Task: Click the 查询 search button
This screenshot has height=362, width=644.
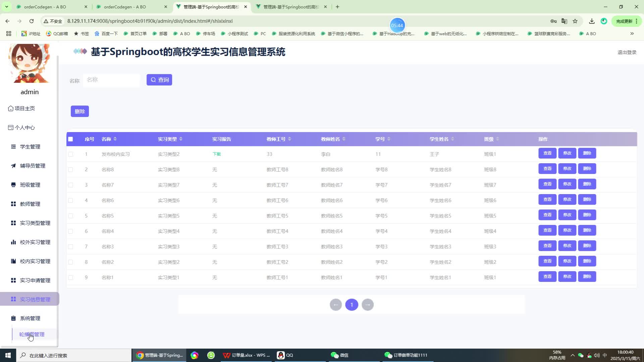Action: point(159,80)
